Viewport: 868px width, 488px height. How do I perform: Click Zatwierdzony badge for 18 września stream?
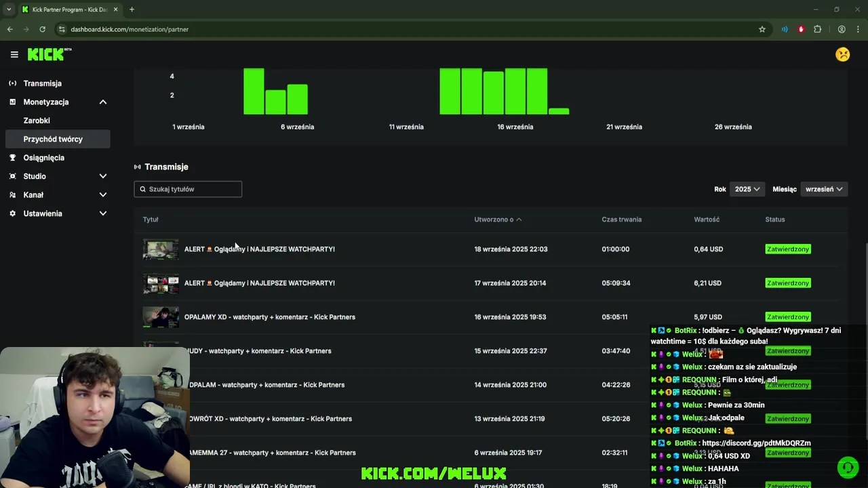788,249
